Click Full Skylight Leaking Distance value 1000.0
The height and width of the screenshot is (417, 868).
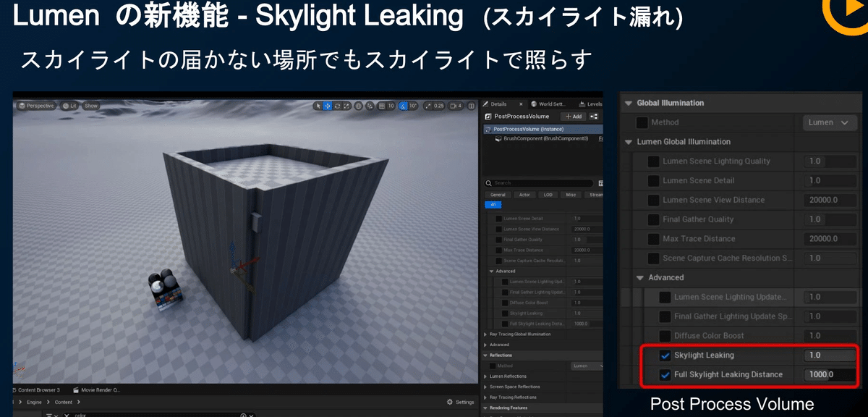830,374
